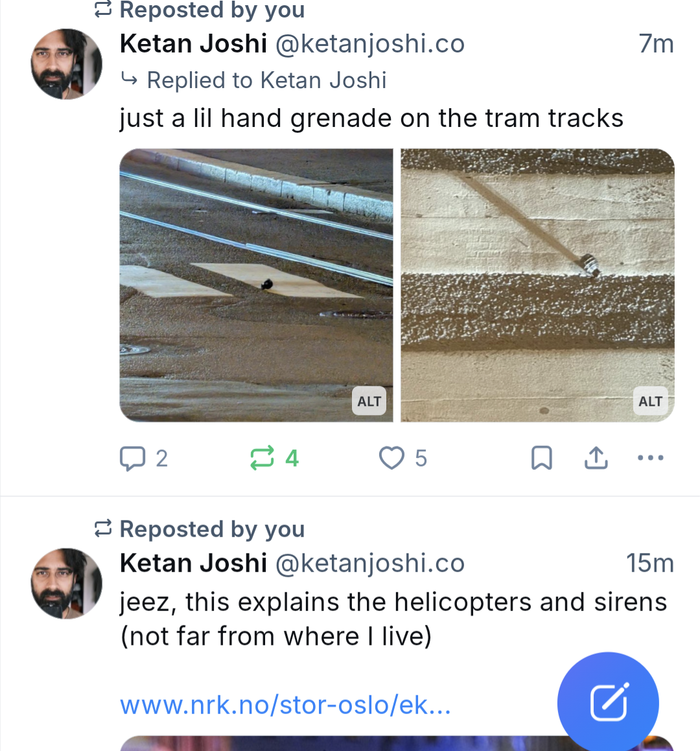Tap the 'Replied to Ketan Joshi' link

[266, 80]
